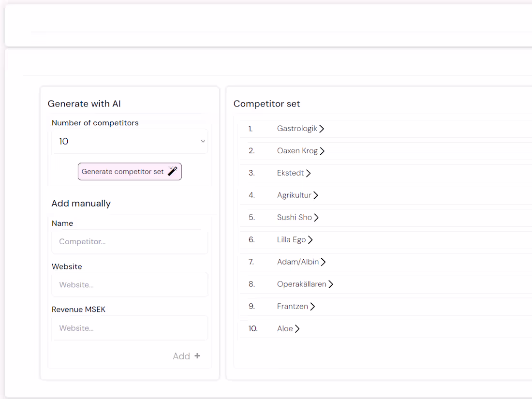Select the Sushi Sho competitor name

[x=294, y=218]
